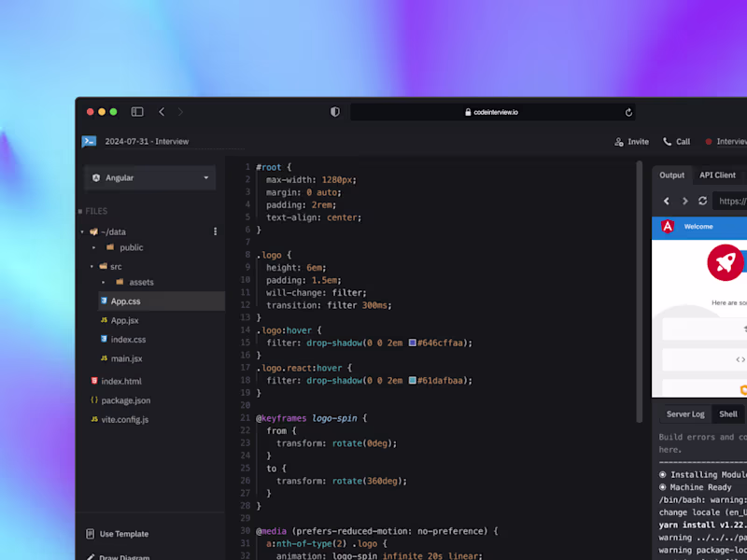Click the #61dafbaa color swatch
The height and width of the screenshot is (560, 747).
coord(413,381)
